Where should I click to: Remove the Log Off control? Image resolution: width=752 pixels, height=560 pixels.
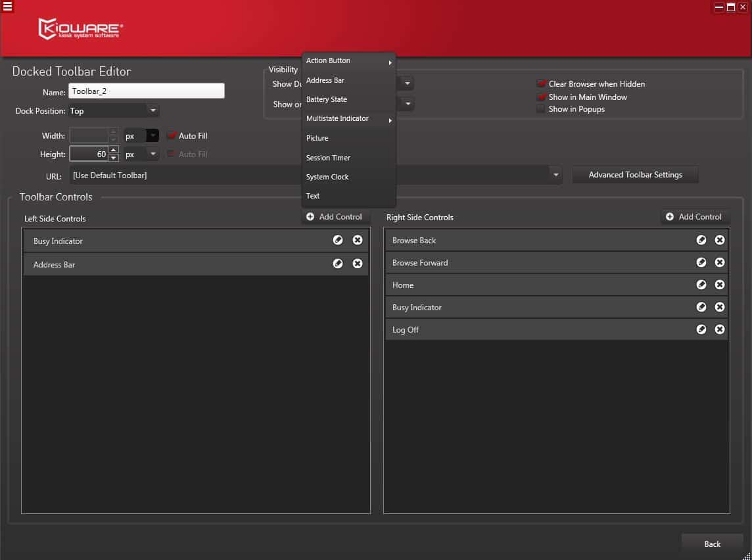point(720,330)
